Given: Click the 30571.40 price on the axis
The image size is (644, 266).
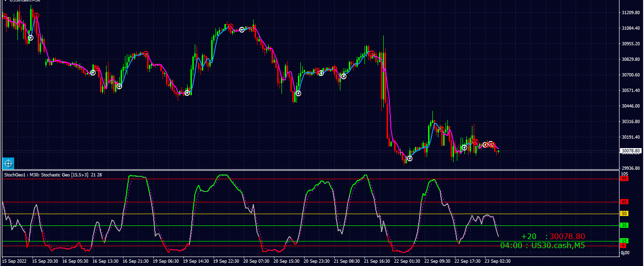Looking at the screenshot, I should (631, 91).
